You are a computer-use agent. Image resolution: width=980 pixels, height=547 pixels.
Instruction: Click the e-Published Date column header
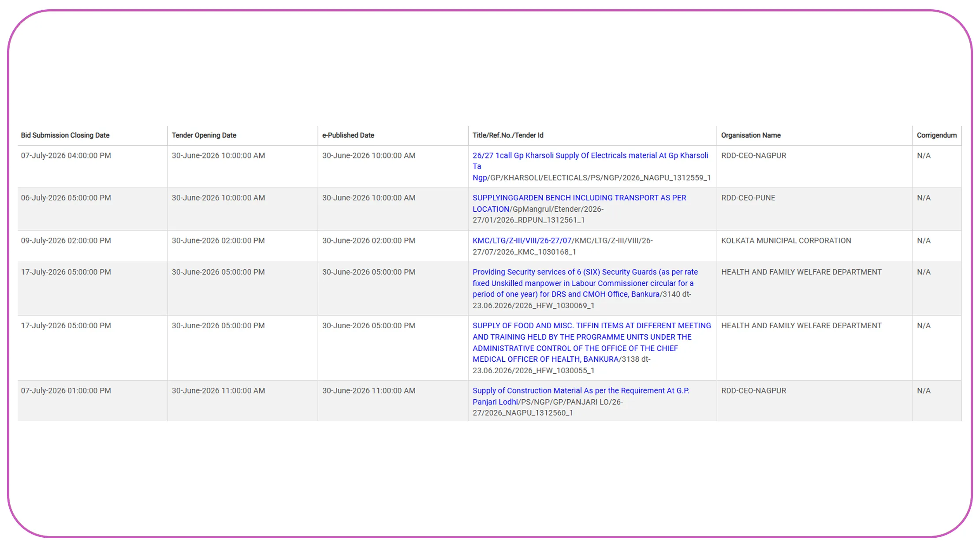click(x=348, y=135)
